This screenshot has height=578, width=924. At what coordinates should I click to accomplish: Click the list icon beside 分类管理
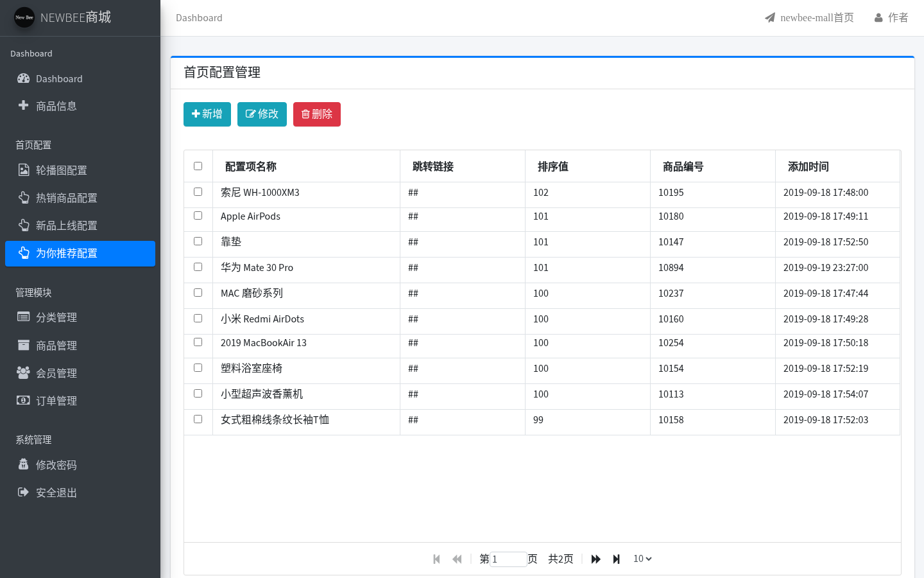point(24,317)
